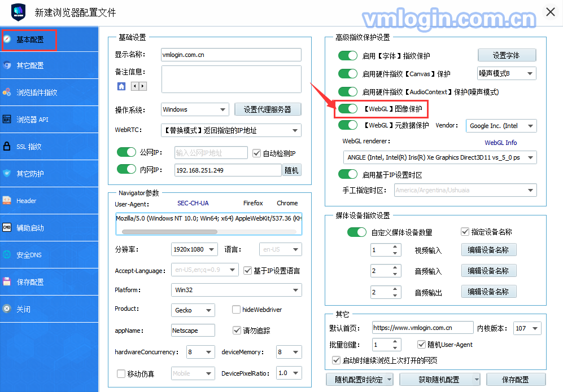Expand the Platform Win32 dropdown
Viewport: 563px width, 392px height.
[x=236, y=290]
